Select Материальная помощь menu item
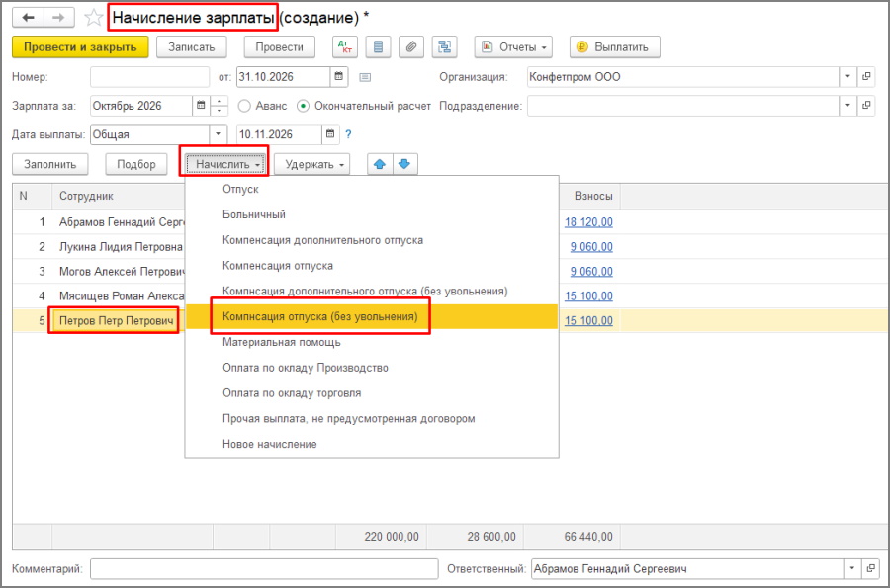 tap(372, 342)
